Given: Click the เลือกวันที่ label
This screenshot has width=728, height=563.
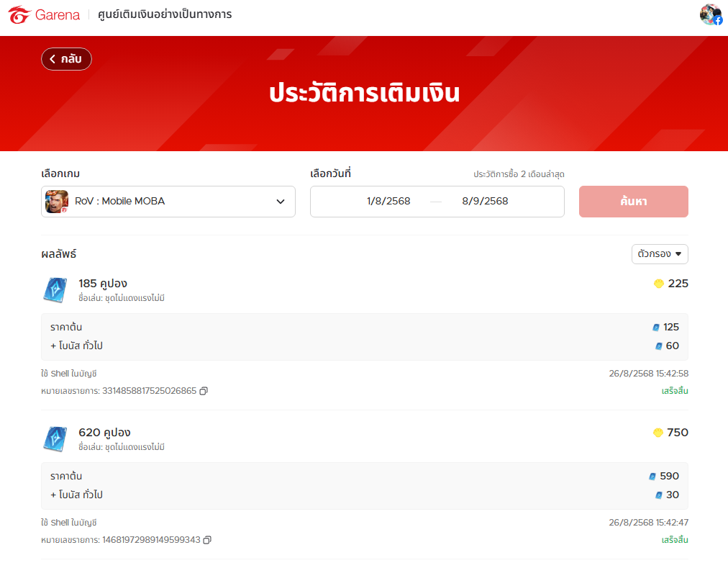Looking at the screenshot, I should coord(331,174).
